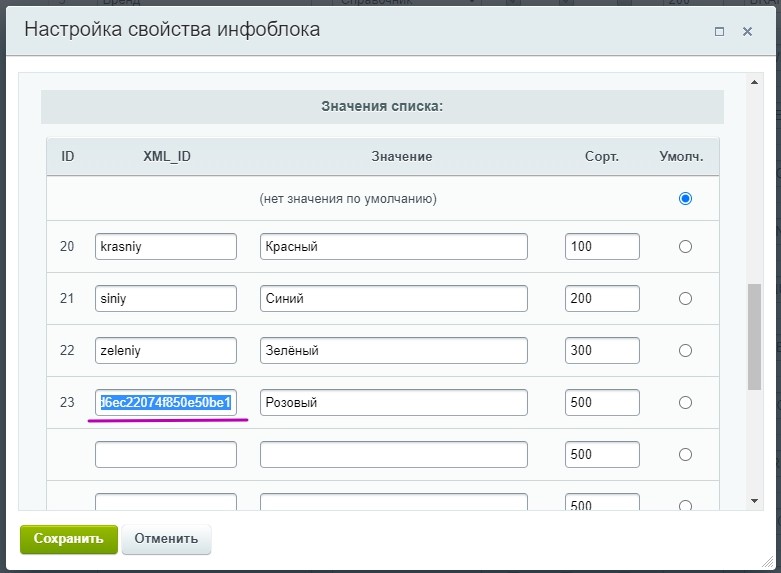Close the infoblock property settings dialog
Screen dimensions: 781x573
(747, 31)
